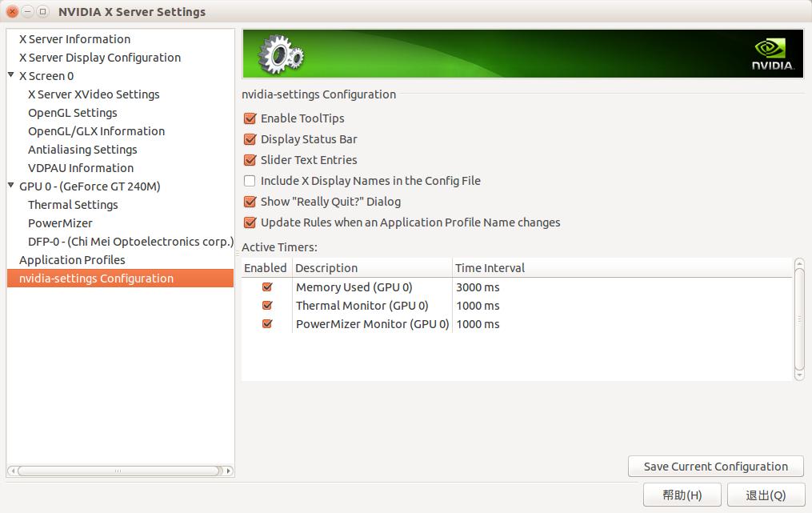The height and width of the screenshot is (513, 812).
Task: Select PowerMizer Monitor's 1000 ms interval cell
Action: tap(478, 324)
